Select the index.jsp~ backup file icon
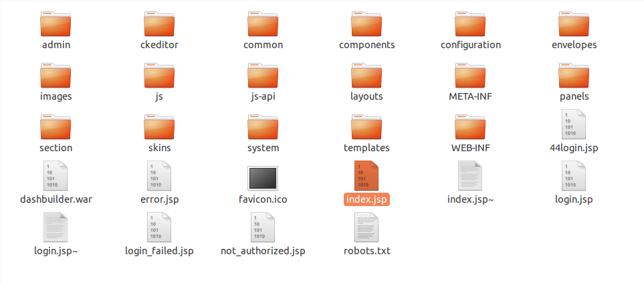This screenshot has width=644, height=285. (x=470, y=176)
